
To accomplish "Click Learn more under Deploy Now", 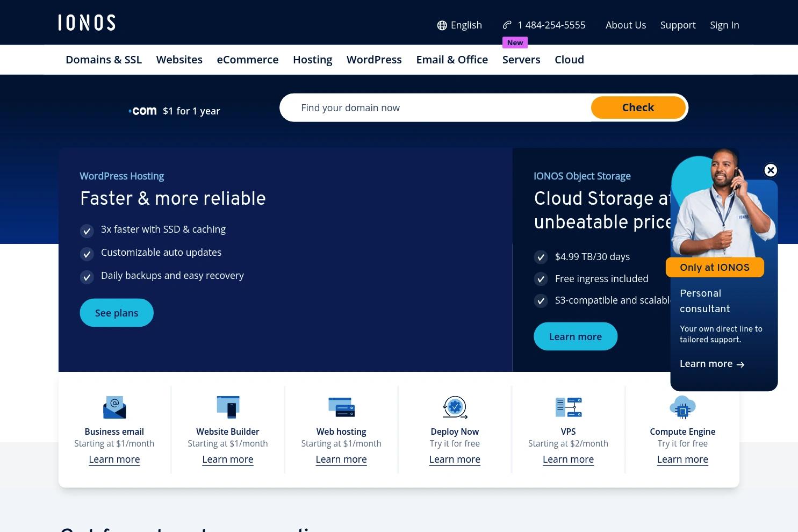I will (x=455, y=459).
